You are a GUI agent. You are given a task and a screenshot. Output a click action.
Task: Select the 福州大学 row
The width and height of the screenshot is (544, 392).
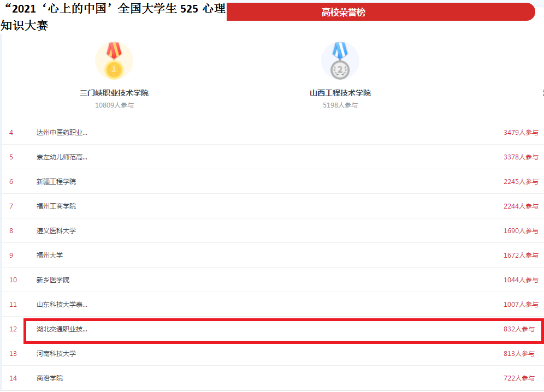273,256
